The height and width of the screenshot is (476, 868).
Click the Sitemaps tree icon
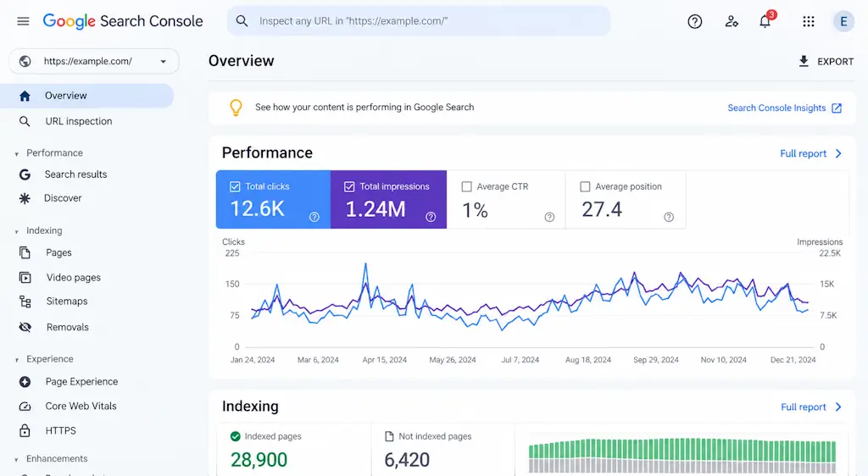[25, 302]
